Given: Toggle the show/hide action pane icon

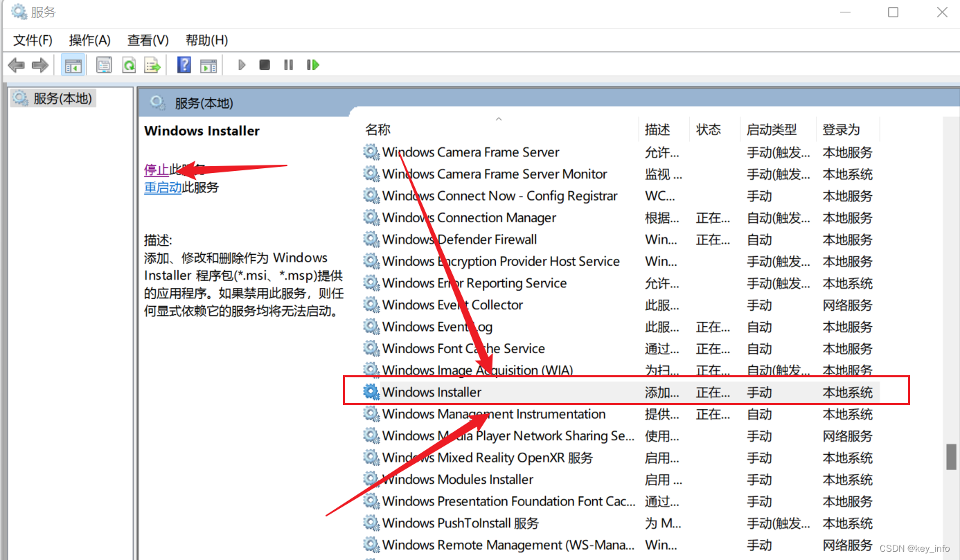Looking at the screenshot, I should (x=208, y=66).
